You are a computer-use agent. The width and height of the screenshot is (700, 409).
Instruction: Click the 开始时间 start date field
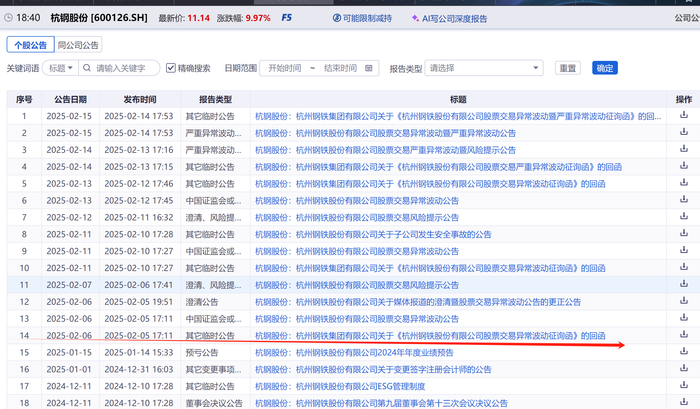point(284,68)
